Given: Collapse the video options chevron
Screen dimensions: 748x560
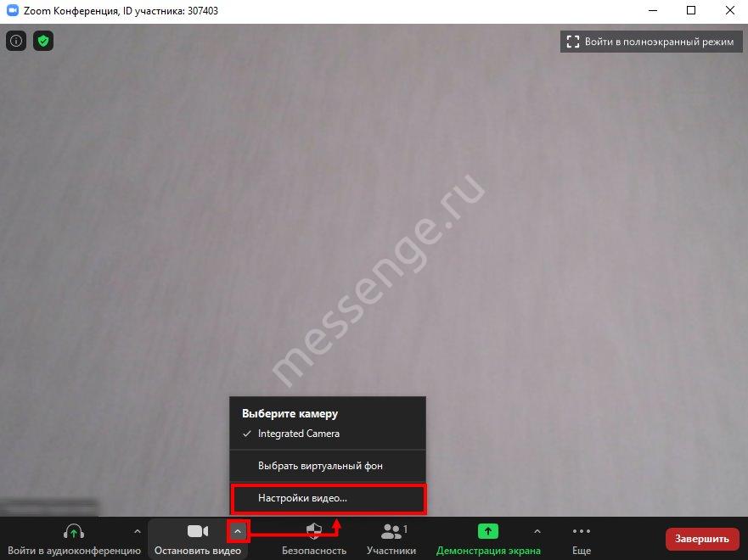Looking at the screenshot, I should click(238, 531).
